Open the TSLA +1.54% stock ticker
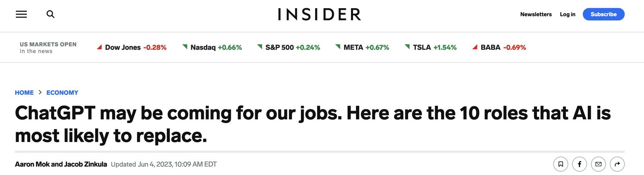This screenshot has height=175, width=644. pos(431,47)
